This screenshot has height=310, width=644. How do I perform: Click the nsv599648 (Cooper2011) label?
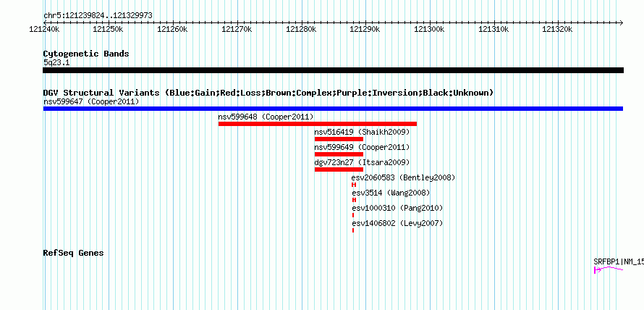[x=266, y=117]
